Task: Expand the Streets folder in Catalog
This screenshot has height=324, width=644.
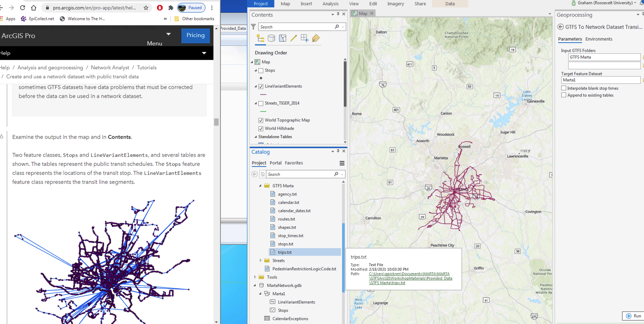Action: click(260, 261)
